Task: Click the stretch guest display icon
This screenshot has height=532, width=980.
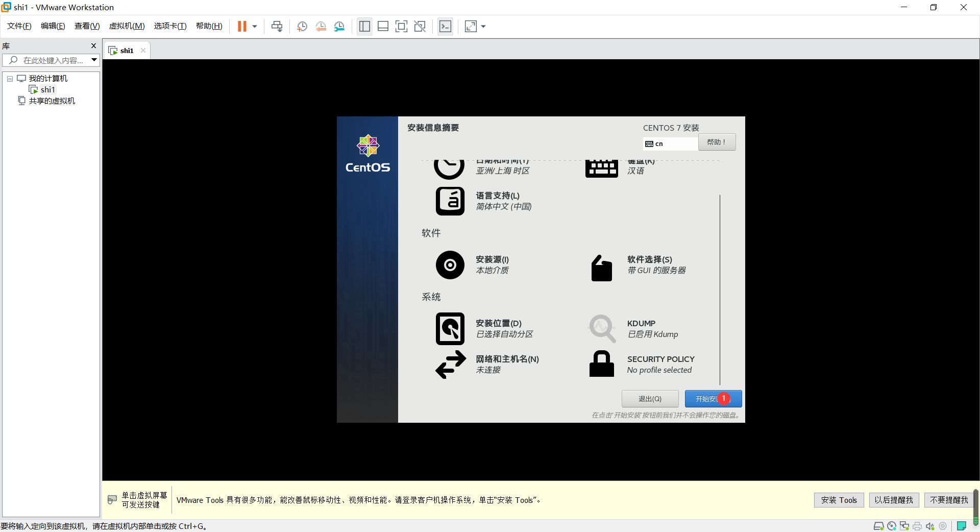Action: [471, 27]
